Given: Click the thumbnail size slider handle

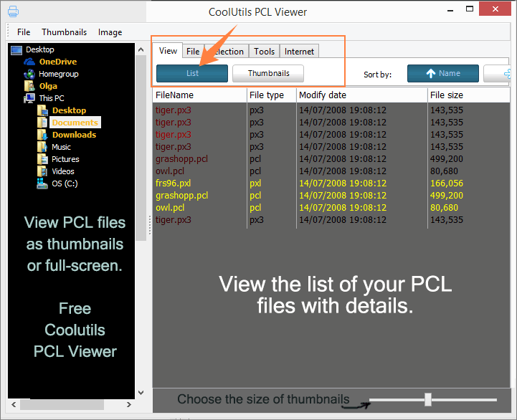Looking at the screenshot, I should 428,399.
